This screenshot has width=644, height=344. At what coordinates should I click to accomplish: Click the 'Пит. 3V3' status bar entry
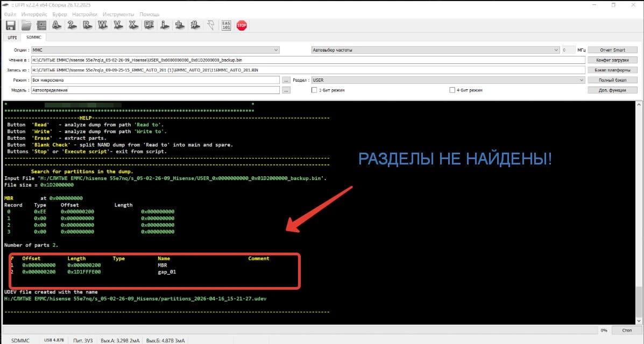(83, 340)
